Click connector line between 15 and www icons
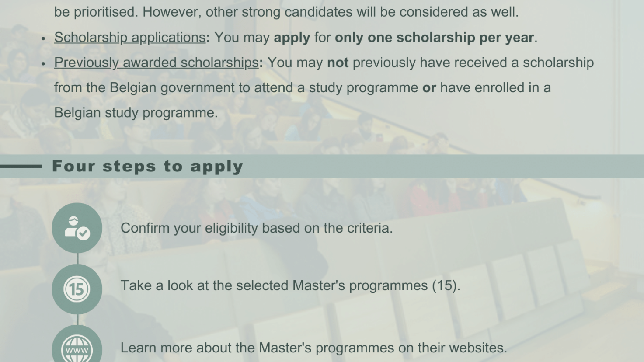 [77, 320]
